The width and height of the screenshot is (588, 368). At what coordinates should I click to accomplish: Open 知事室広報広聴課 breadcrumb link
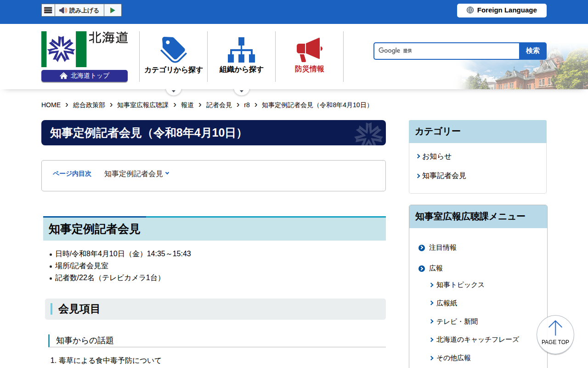(142, 105)
